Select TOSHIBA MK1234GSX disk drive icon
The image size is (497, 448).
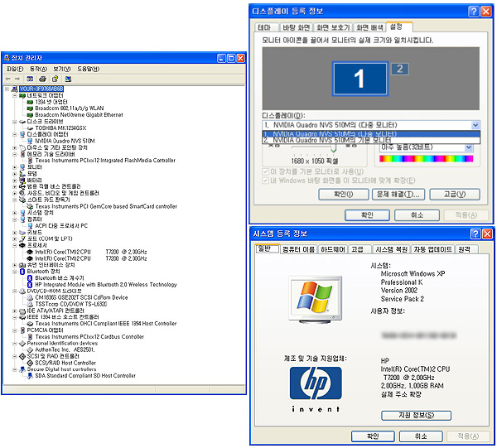[30, 128]
